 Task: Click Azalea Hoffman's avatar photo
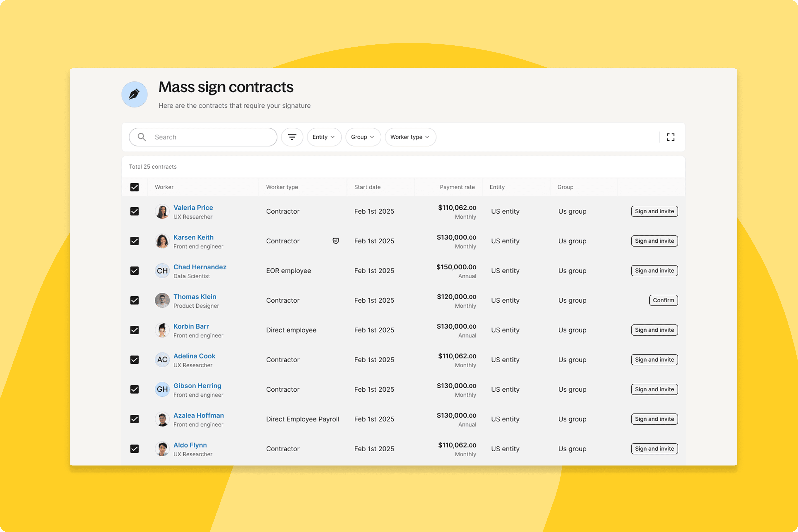tap(162, 419)
